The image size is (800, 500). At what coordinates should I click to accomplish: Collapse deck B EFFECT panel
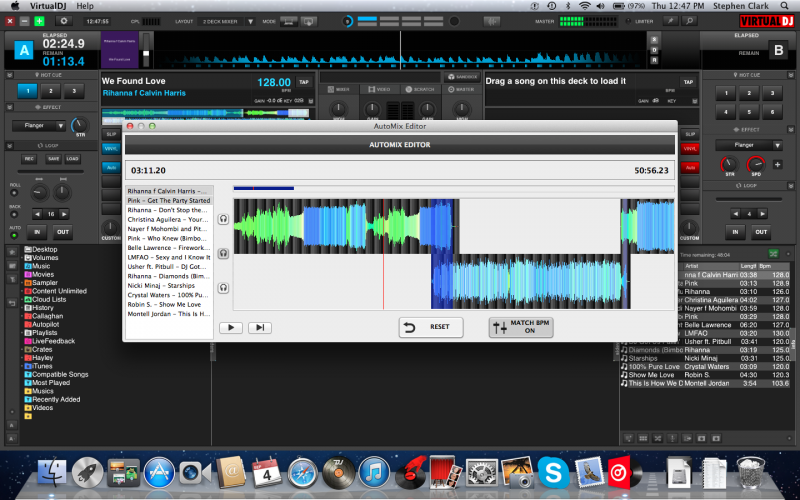pos(790,130)
